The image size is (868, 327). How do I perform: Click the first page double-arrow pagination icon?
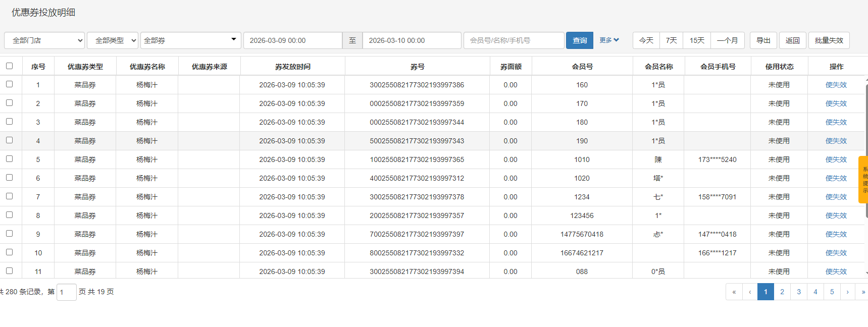(x=734, y=292)
